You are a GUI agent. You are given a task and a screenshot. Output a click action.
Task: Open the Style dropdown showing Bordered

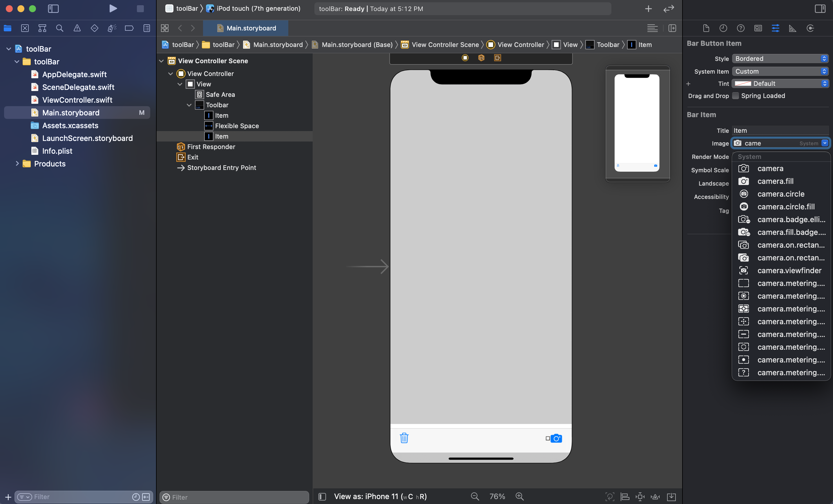(x=780, y=59)
